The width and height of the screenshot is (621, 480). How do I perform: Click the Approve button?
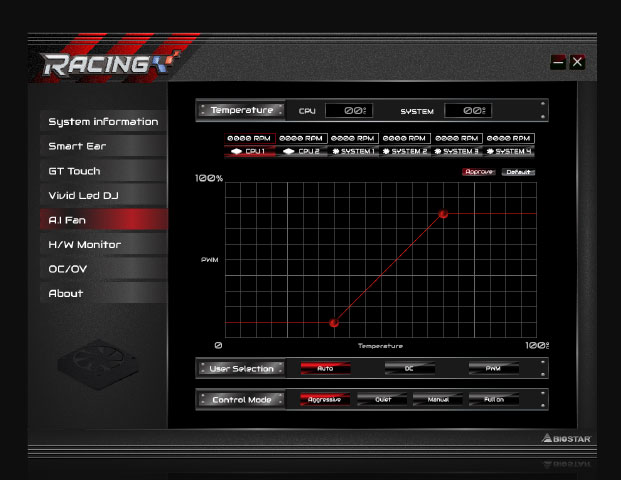pyautogui.click(x=479, y=172)
